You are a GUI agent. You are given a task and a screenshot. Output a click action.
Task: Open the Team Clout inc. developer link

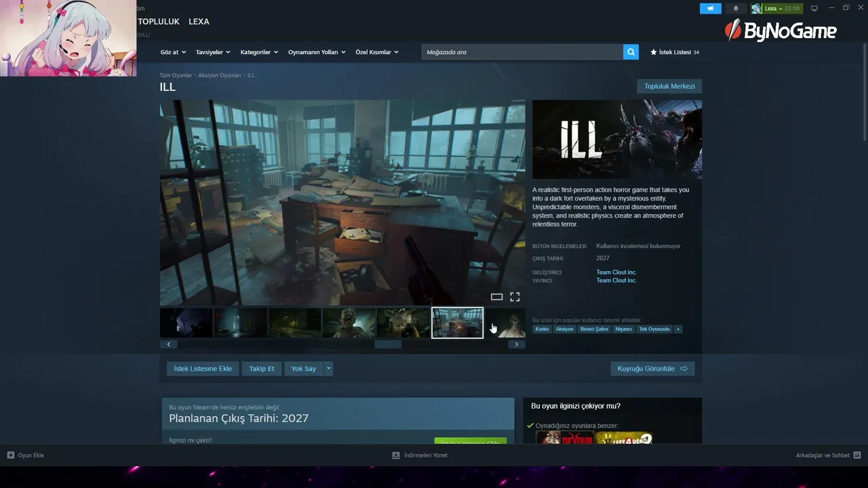(616, 272)
